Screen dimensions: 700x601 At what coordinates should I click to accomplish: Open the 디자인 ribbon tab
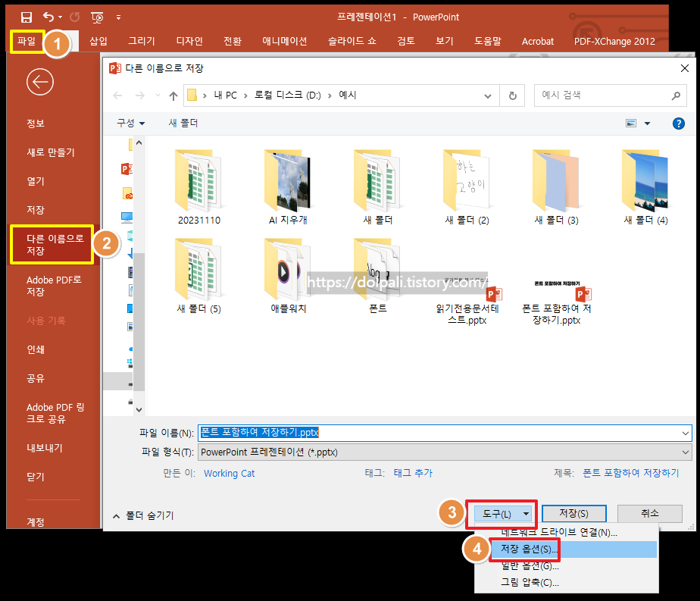pos(189,42)
